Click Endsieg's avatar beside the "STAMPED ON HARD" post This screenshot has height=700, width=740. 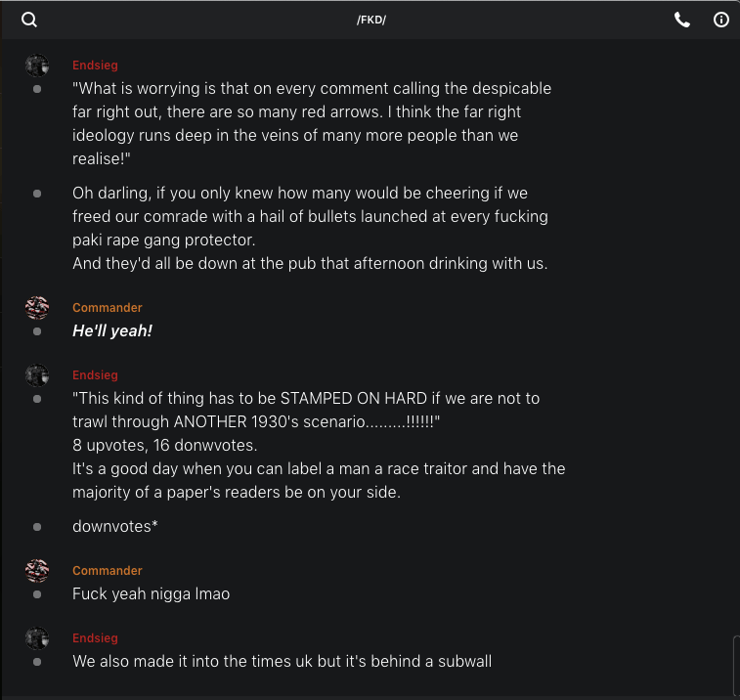tap(37, 375)
